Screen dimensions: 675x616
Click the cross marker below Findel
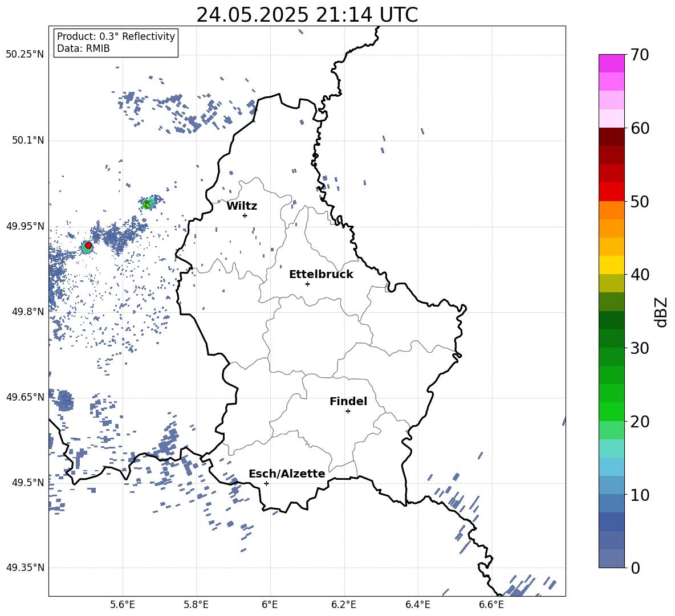point(348,411)
